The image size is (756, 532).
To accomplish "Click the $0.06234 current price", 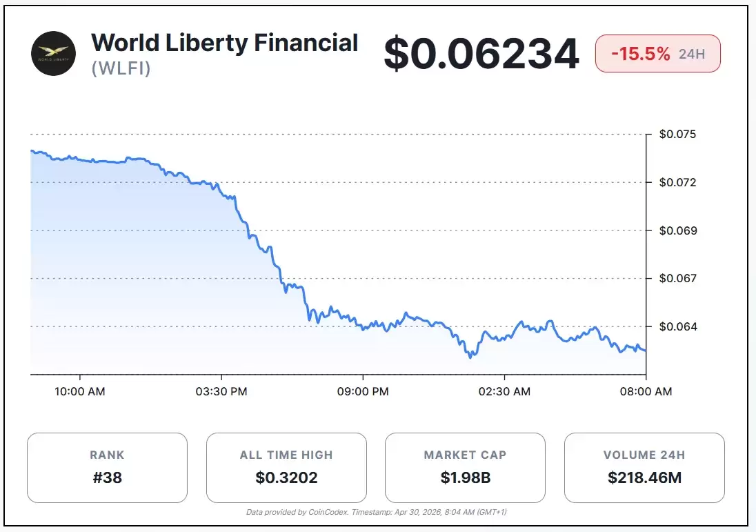I will 481,54.
